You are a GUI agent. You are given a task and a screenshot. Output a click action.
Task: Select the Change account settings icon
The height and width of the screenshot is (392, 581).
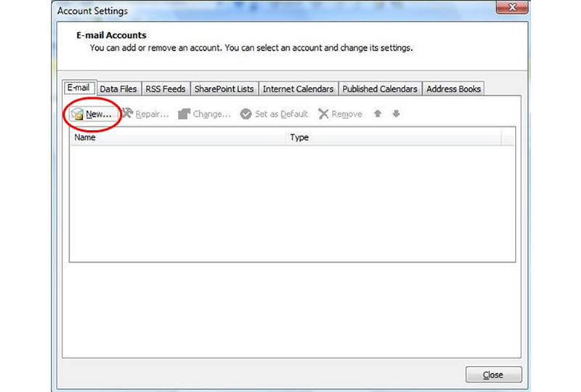click(184, 114)
